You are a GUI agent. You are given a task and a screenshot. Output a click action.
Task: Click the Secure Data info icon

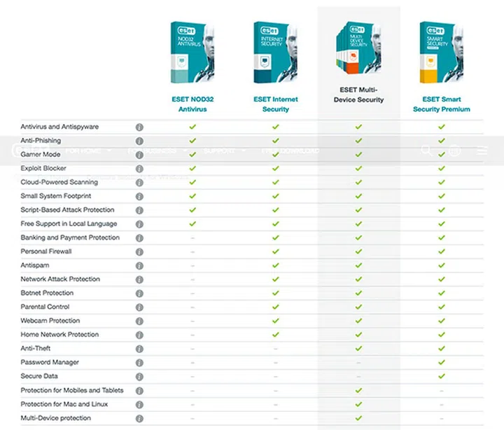point(139,377)
